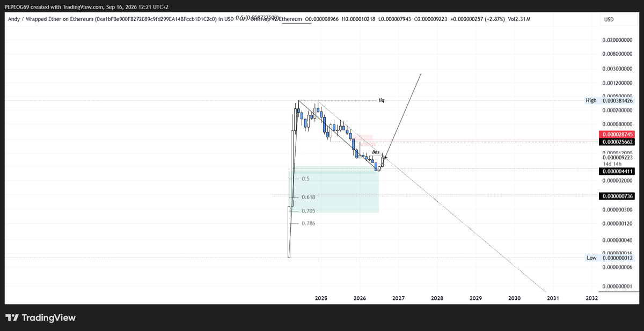The image size is (644, 331).
Task: Select the Low 0.000000012 value
Action: tap(617, 258)
